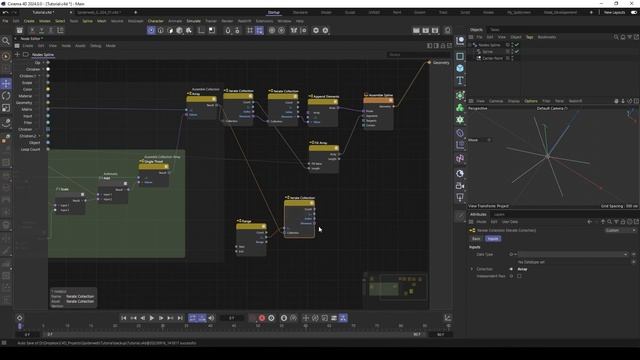Viewport: 640px width, 360px height.
Task: Click the undo arrow in title strip
Action: [5, 13]
